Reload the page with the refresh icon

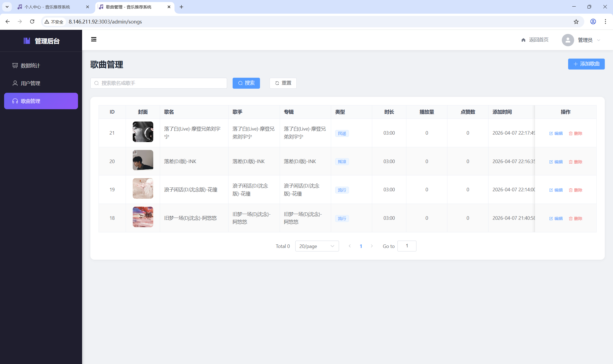coord(32,22)
